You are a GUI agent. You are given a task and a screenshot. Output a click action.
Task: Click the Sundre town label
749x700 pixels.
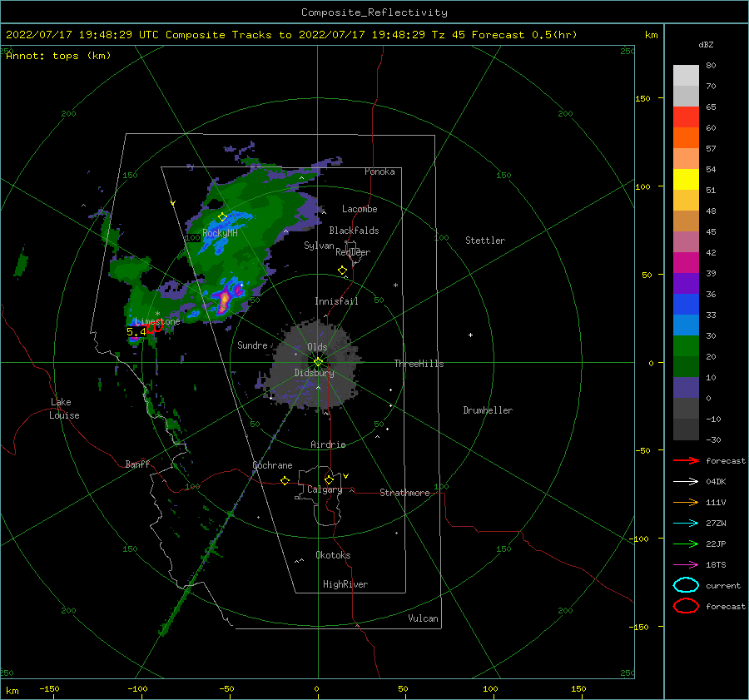[252, 345]
